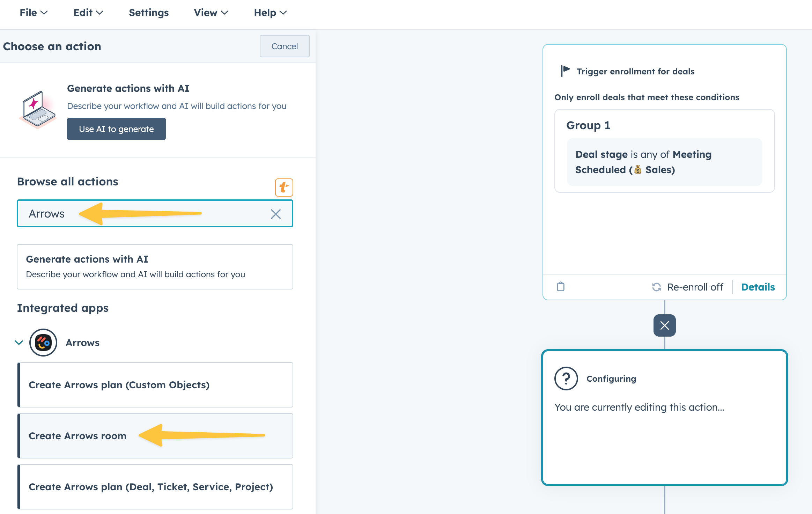812x514 pixels.
Task: Click the Configuring question mark icon
Action: tap(566, 379)
